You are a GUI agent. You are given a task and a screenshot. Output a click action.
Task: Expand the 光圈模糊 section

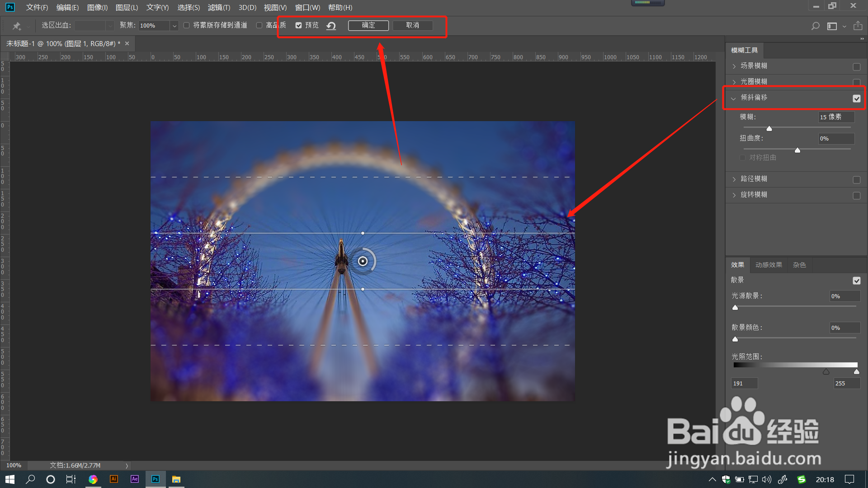coord(734,82)
